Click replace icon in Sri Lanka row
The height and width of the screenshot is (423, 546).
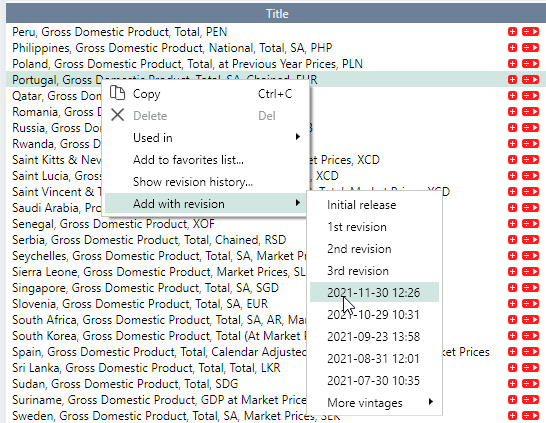530,368
